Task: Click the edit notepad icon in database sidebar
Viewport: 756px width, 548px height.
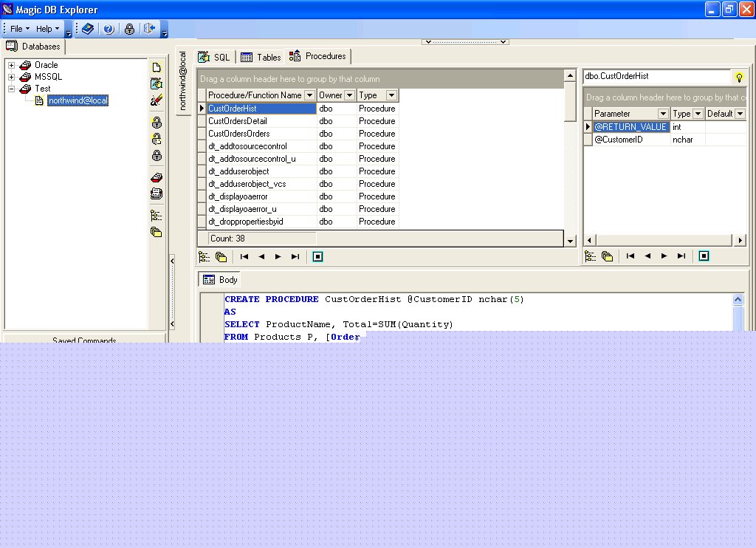Action: (157, 84)
